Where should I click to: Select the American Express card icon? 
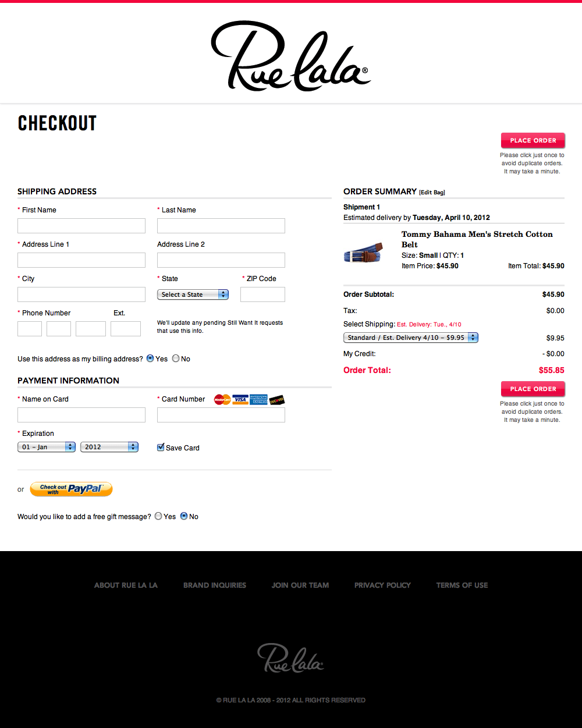pos(258,400)
